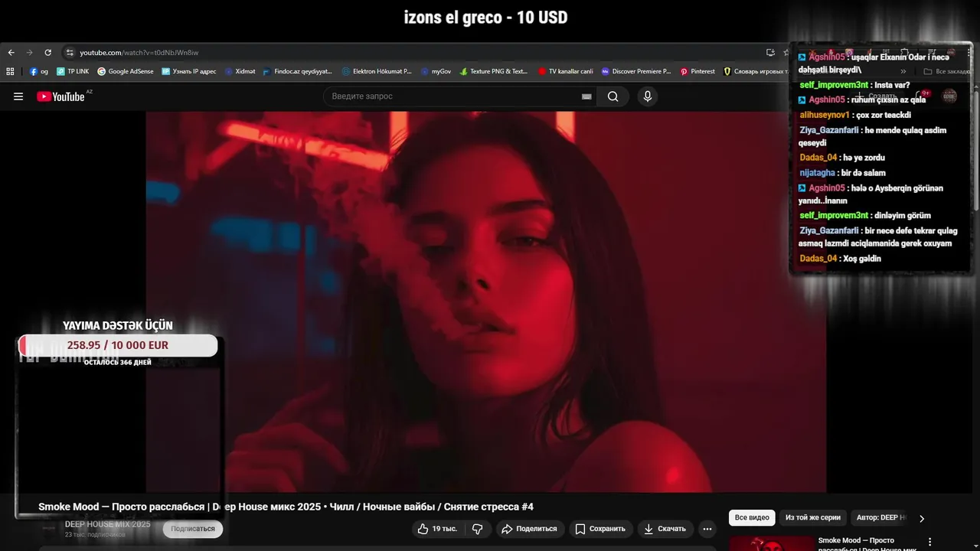Viewport: 980px width, 551px height.
Task: Open the Findoc.az bookmark
Action: (298, 71)
